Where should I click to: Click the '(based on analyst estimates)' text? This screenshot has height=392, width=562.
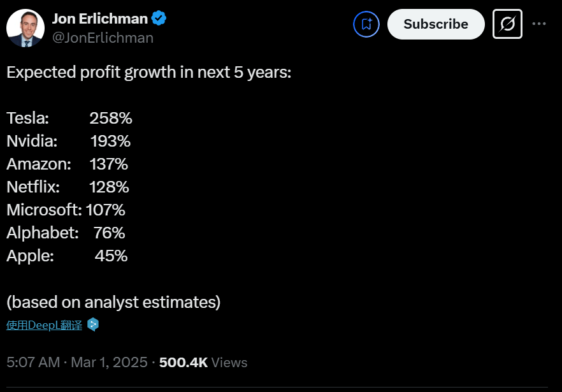click(113, 301)
